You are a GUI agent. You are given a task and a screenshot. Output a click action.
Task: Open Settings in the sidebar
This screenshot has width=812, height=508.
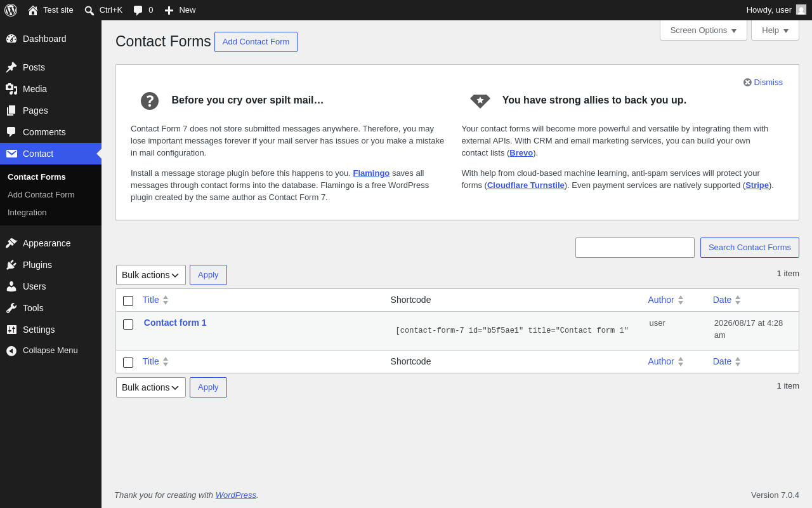[x=51, y=330]
